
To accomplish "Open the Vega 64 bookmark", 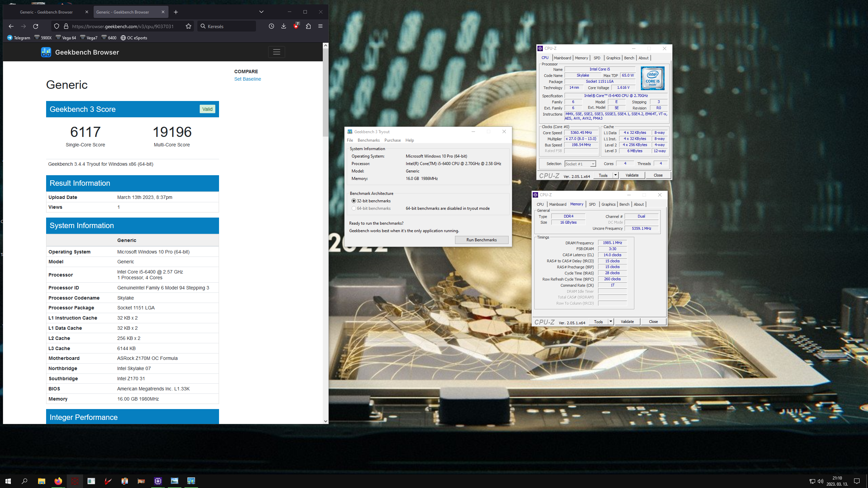I will [66, 38].
